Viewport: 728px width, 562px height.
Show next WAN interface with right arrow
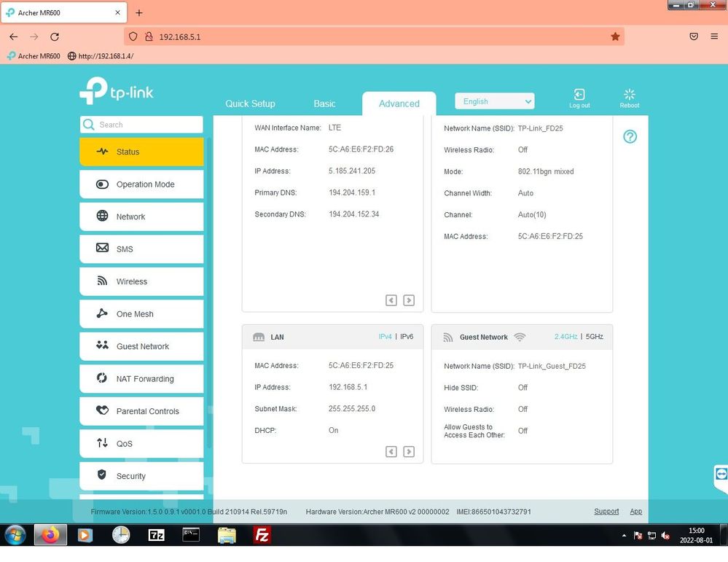pyautogui.click(x=409, y=300)
